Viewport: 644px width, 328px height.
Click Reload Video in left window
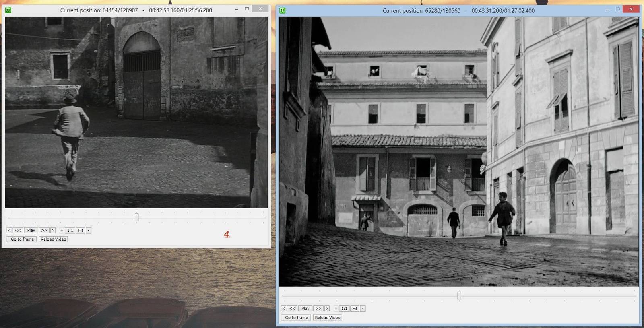tap(53, 239)
